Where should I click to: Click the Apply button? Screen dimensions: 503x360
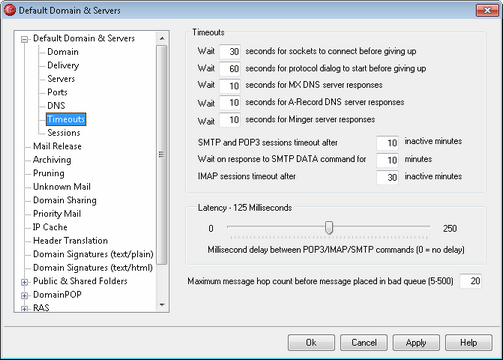point(416,343)
